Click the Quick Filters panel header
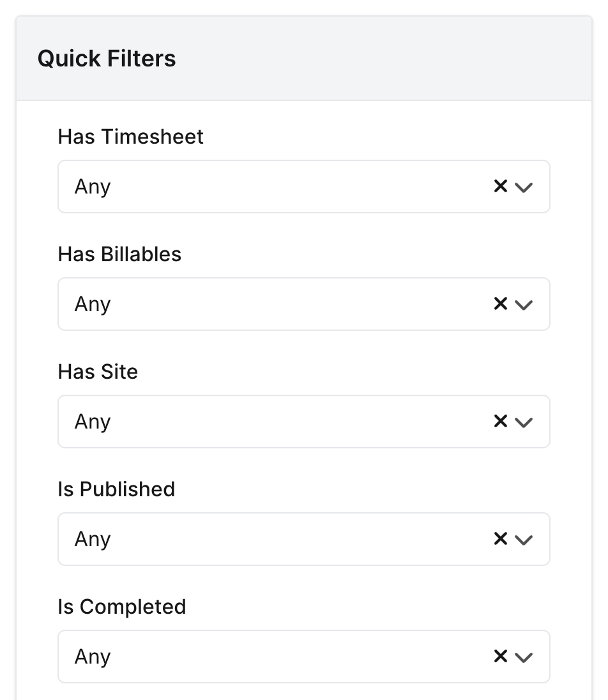 click(107, 59)
